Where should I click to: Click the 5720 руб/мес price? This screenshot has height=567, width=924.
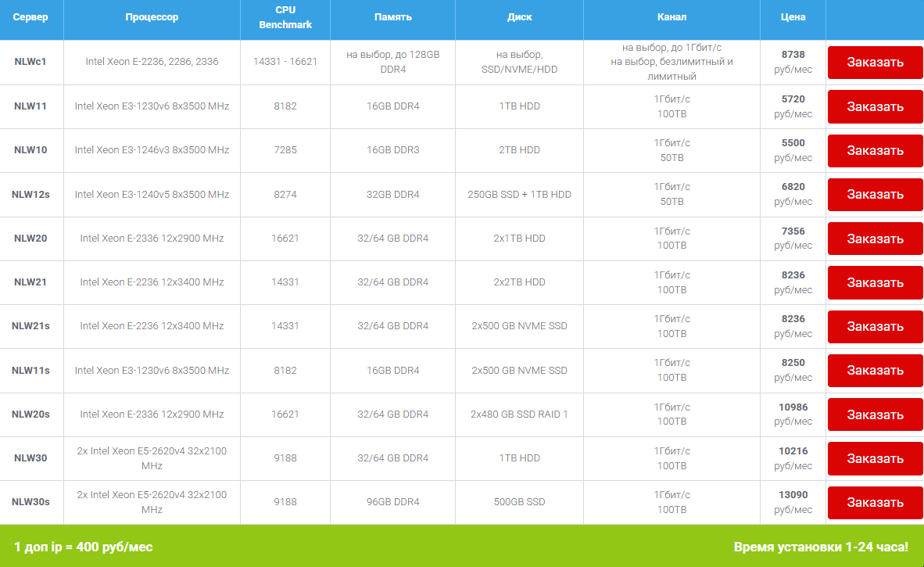(x=793, y=106)
